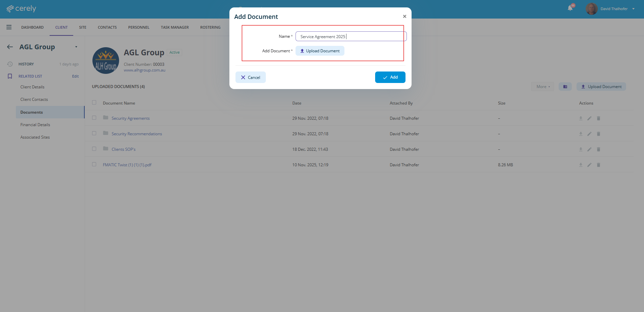Open the Task Manager tab
Screen dimensions: 644x312
coord(175,27)
